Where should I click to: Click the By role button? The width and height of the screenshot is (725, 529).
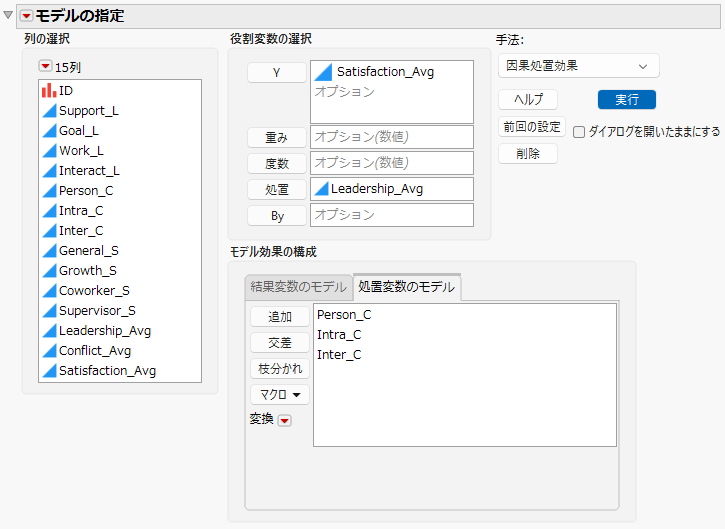tap(276, 215)
